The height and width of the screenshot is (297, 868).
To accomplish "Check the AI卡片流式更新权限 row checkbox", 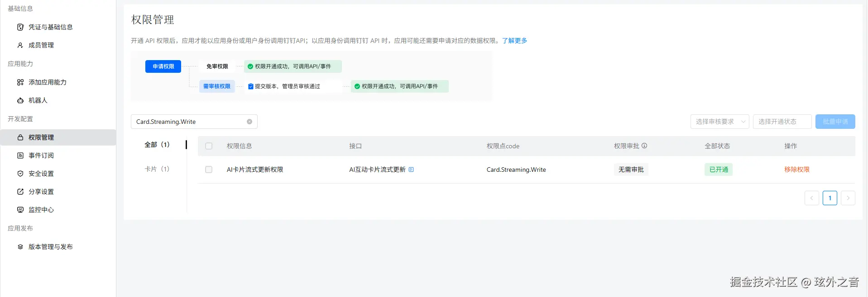I will point(209,170).
